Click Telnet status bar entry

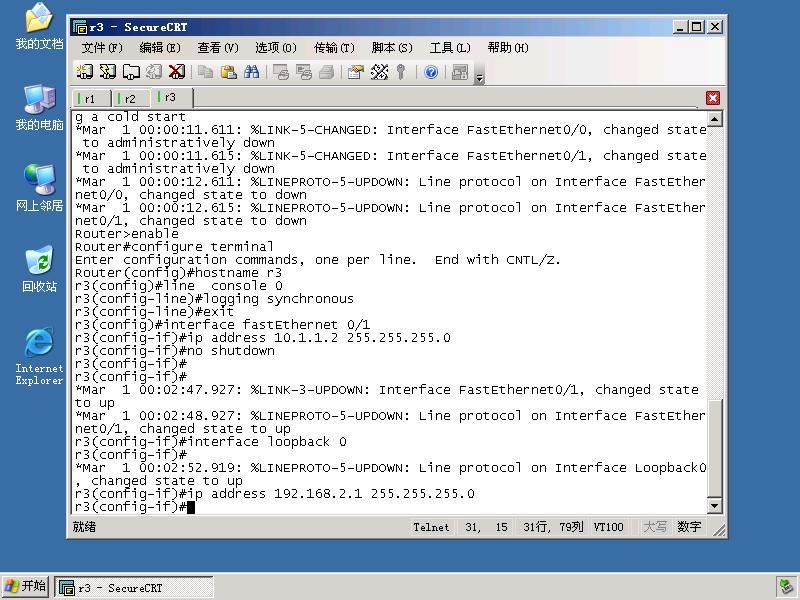pyautogui.click(x=431, y=527)
